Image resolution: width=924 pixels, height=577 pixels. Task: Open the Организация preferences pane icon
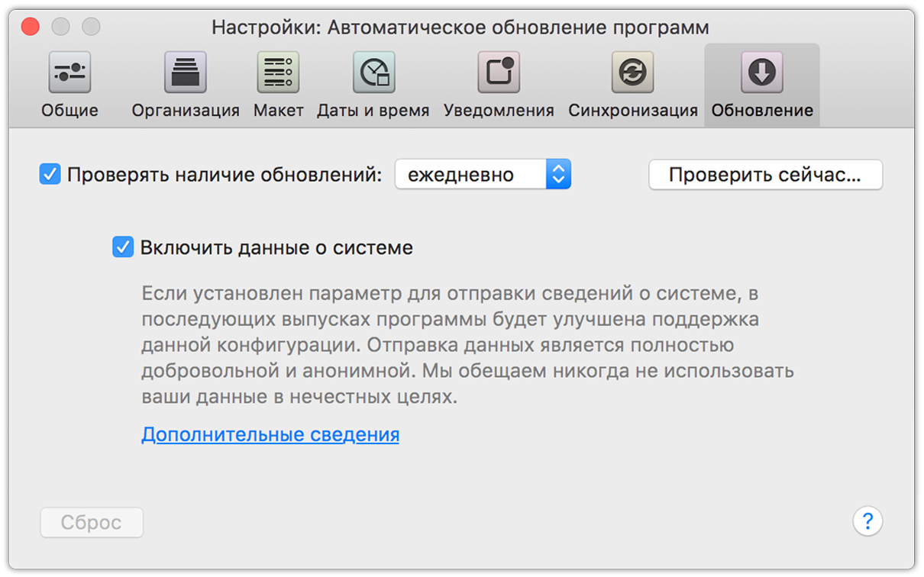[x=186, y=73]
